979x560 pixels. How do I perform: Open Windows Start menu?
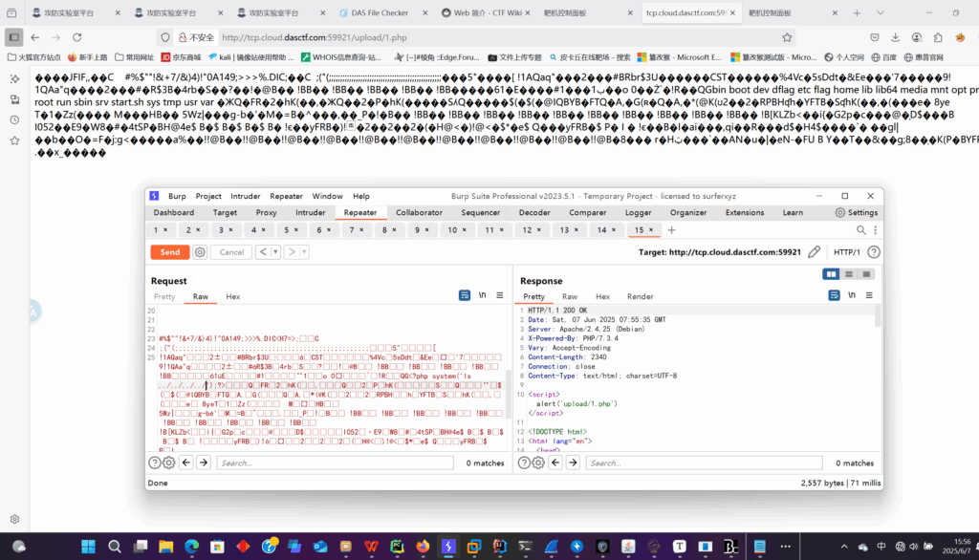click(x=88, y=547)
